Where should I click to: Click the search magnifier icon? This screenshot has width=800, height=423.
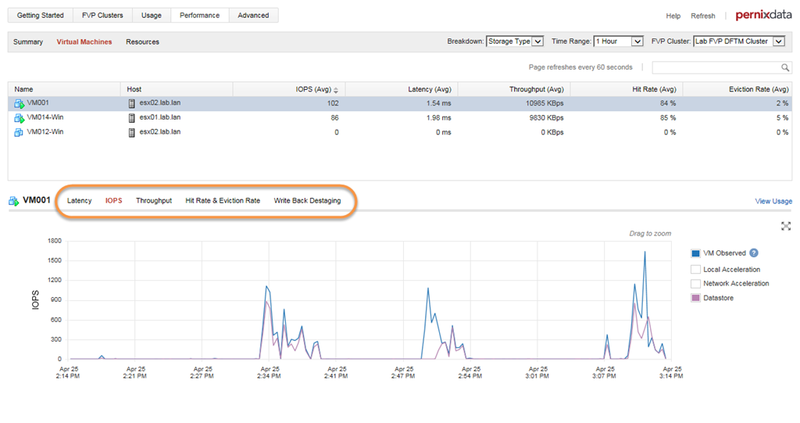tap(785, 67)
